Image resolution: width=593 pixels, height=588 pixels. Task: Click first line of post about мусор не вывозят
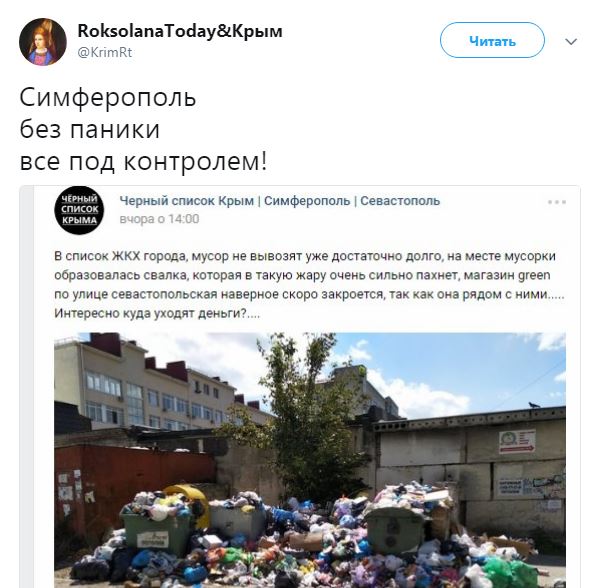pyautogui.click(x=305, y=256)
